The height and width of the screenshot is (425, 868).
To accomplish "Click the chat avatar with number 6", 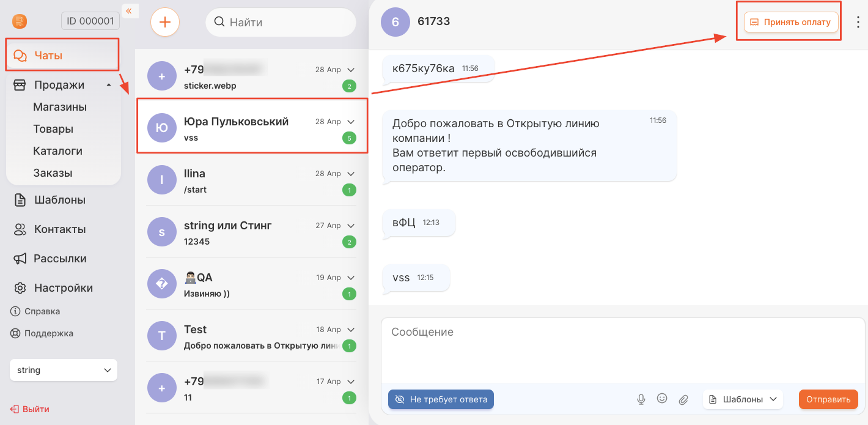I will 395,22.
